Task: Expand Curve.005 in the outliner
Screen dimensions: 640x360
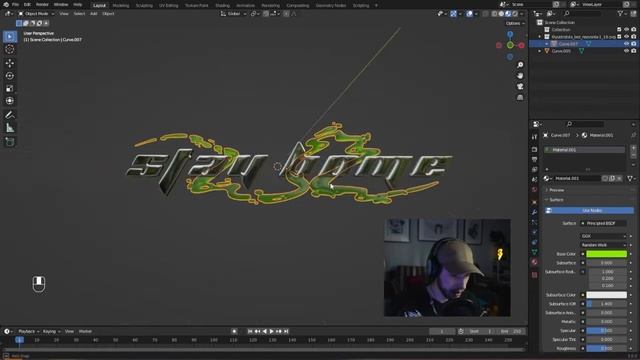Action: (x=540, y=51)
